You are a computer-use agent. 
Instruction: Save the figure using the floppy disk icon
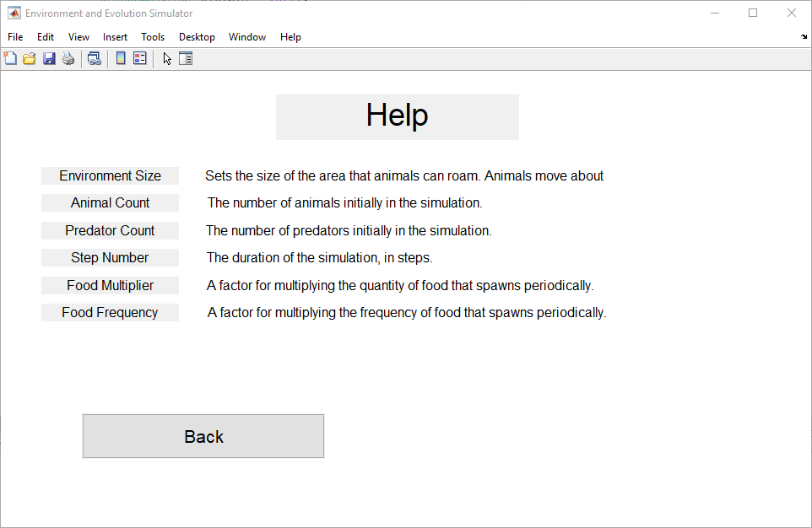pyautogui.click(x=49, y=58)
